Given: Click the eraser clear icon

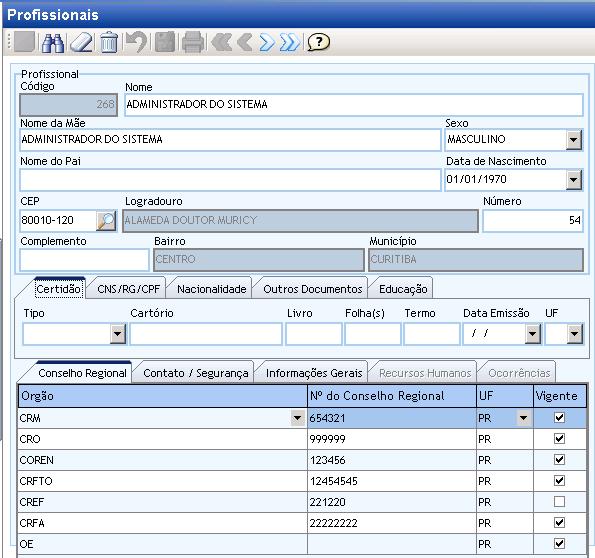Looking at the screenshot, I should pyautogui.click(x=82, y=42).
